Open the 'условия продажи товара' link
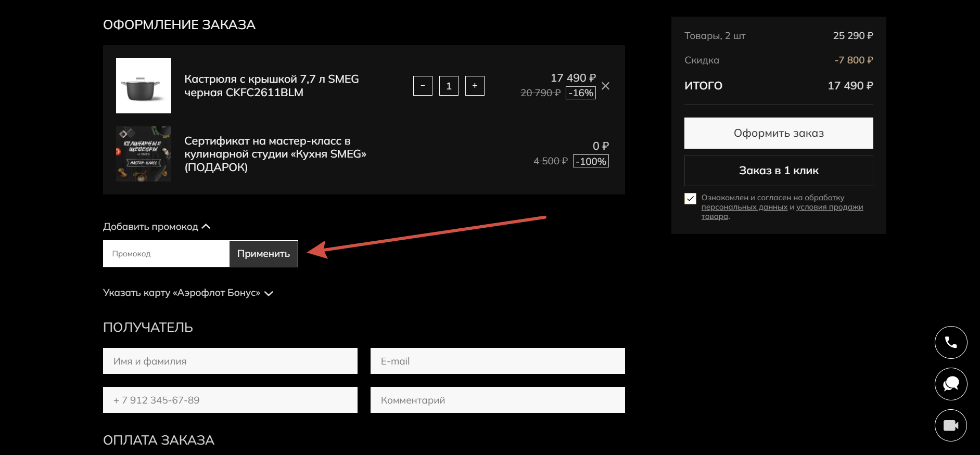The height and width of the screenshot is (455, 980). [x=782, y=212]
